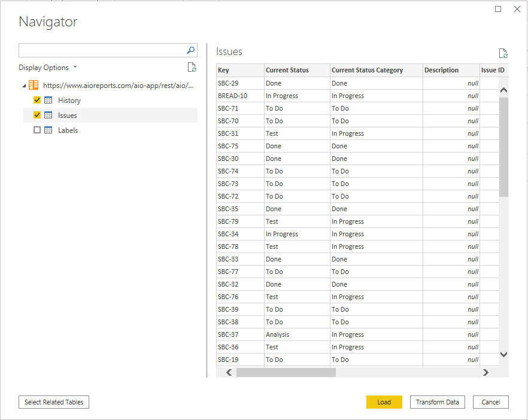Click the table icon beside History

(48, 100)
